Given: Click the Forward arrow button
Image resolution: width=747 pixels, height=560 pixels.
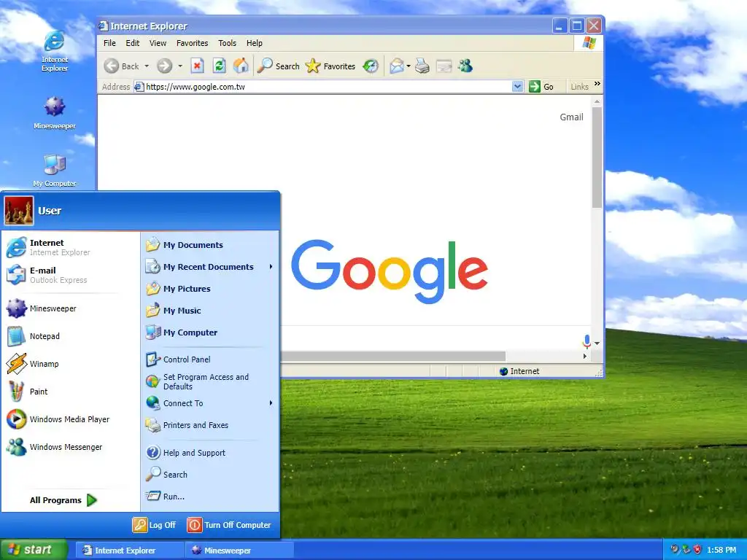Looking at the screenshot, I should (164, 66).
